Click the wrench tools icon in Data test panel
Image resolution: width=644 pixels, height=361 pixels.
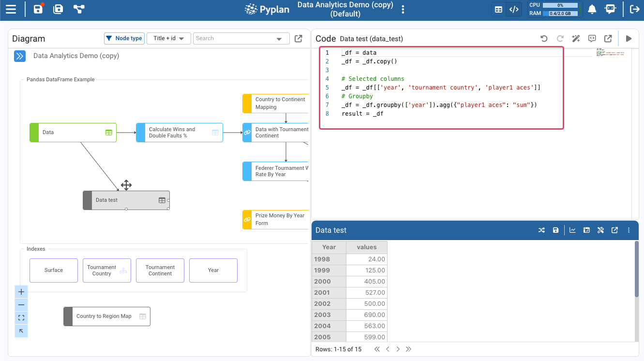pos(600,230)
